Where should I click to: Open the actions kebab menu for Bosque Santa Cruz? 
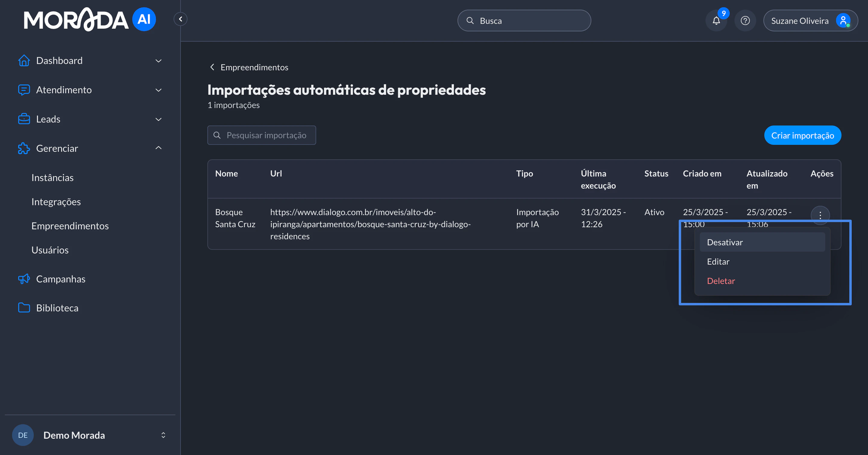coord(821,215)
